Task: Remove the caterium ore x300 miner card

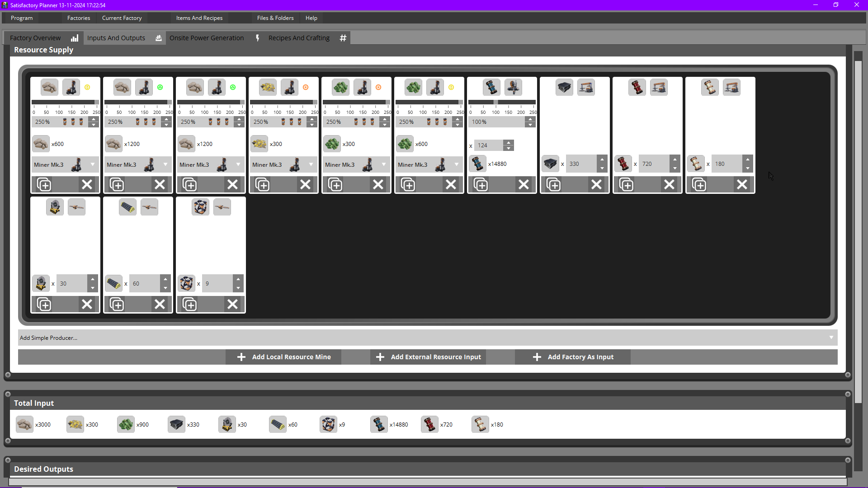Action: point(305,184)
